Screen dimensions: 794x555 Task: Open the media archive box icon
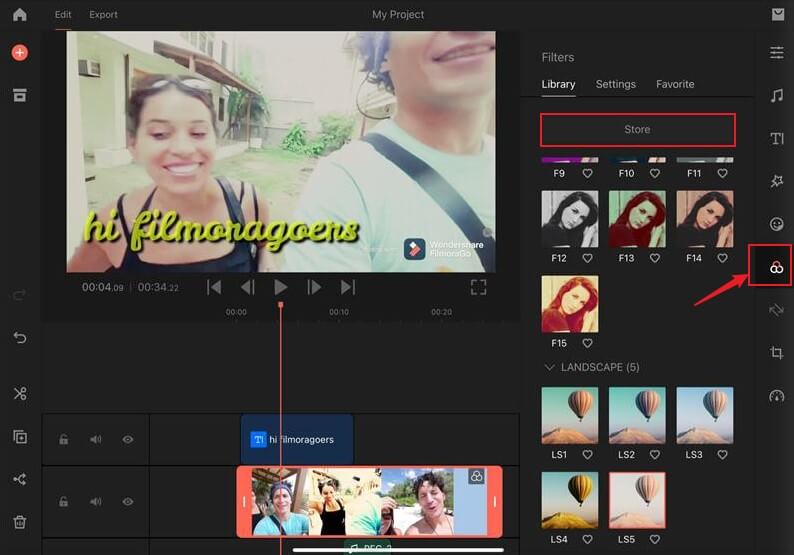[x=20, y=95]
